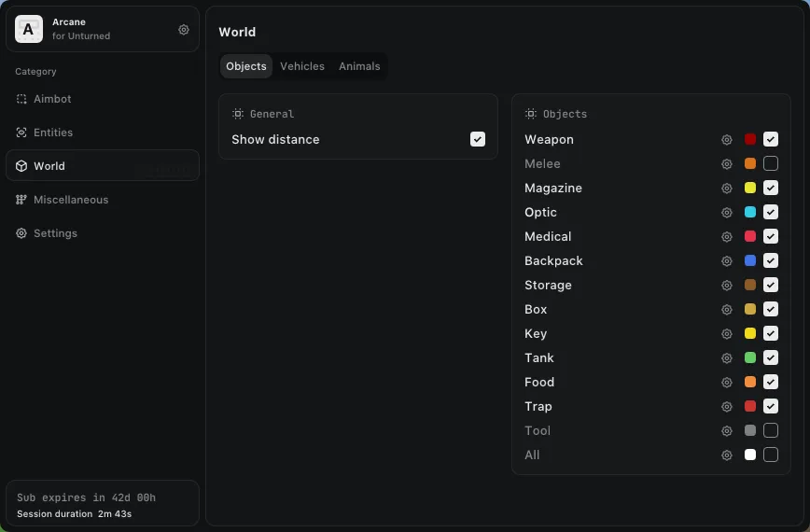The width and height of the screenshot is (810, 532).
Task: Switch to the Vehicles tab
Action: pyautogui.click(x=302, y=66)
